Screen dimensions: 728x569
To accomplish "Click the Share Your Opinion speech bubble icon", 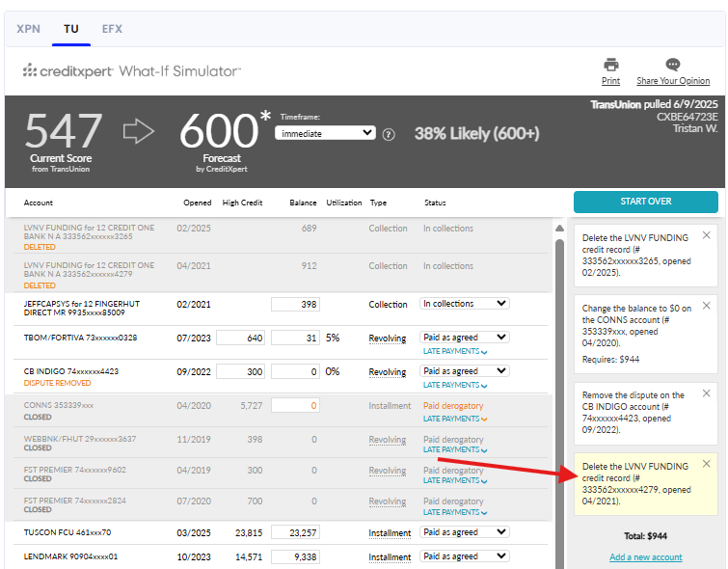I will (x=673, y=66).
